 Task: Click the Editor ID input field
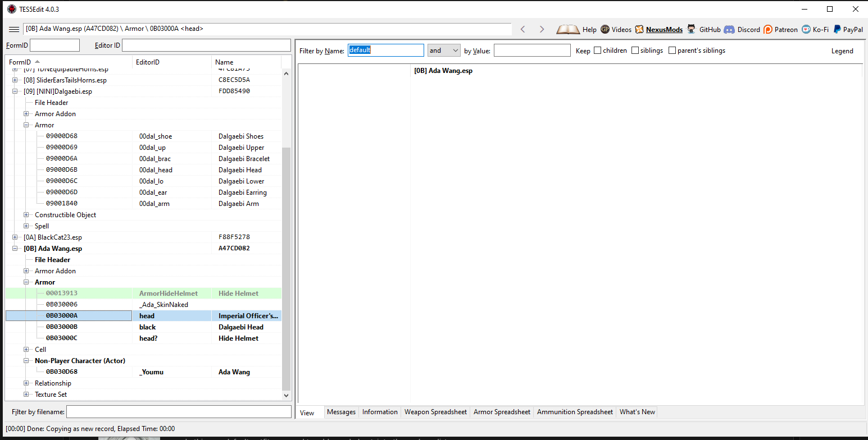[206, 45]
